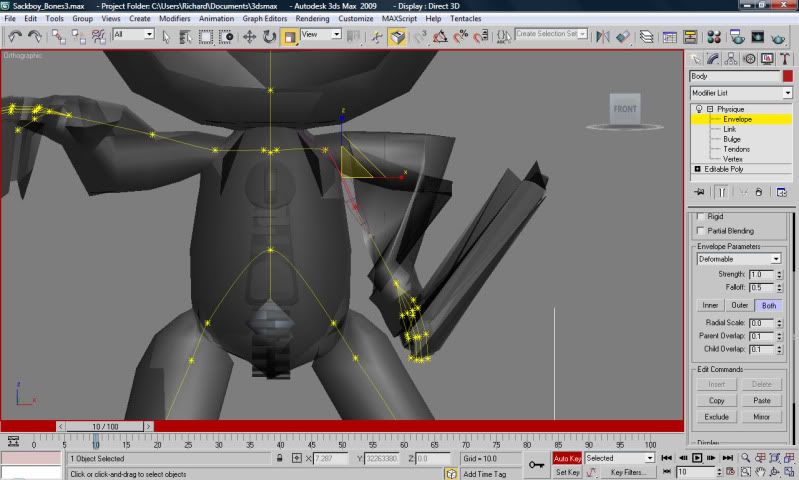Click the Select and Rotate tool
Viewport: 799px width, 480px height.
click(x=269, y=36)
